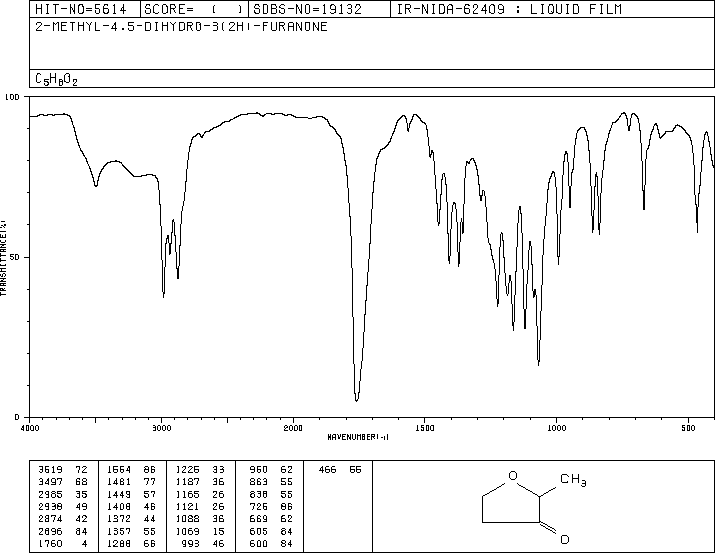Click the strongest spectrum dip near 1760

(x=357, y=399)
